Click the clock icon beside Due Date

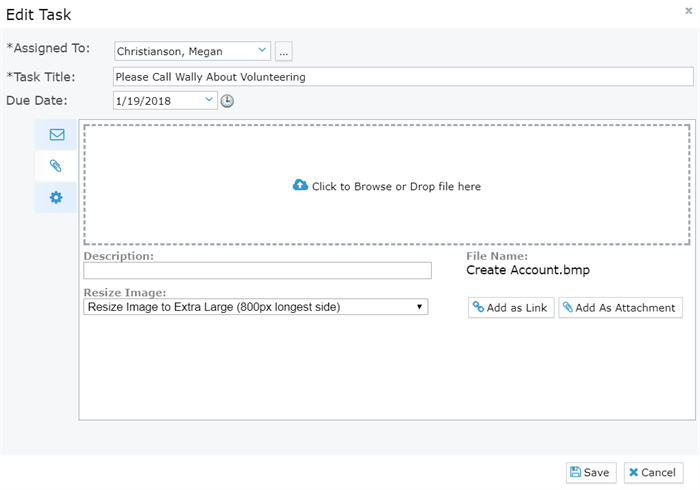pyautogui.click(x=227, y=101)
